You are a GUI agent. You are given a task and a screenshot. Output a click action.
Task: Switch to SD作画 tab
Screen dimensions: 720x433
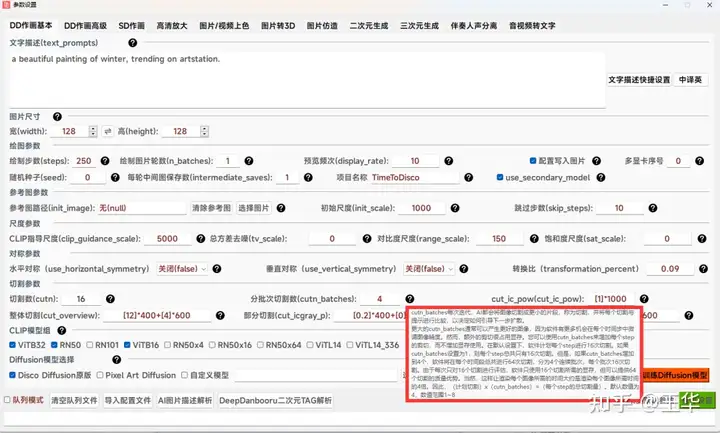tap(132, 26)
